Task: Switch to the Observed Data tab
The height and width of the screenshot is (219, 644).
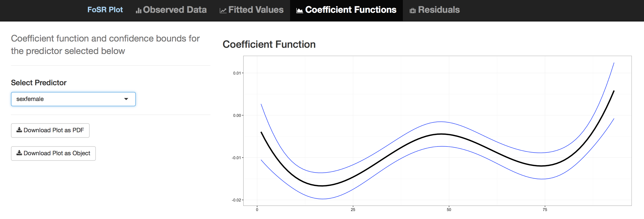Action: (x=174, y=10)
